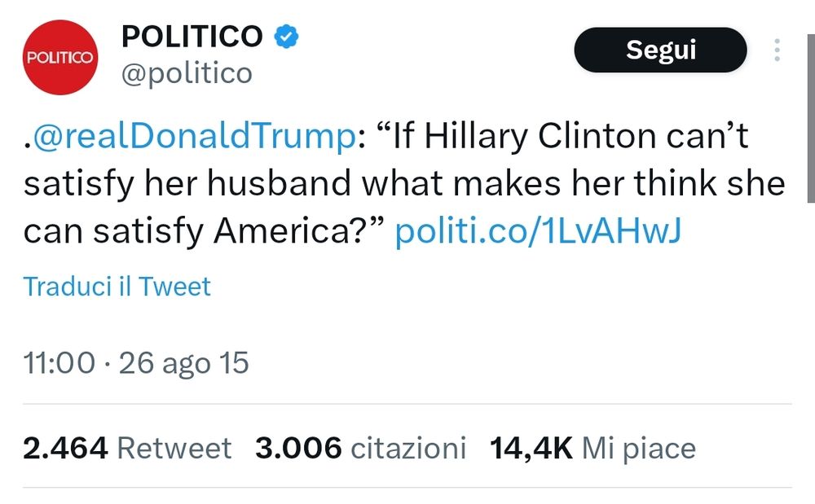View the 2.464 Retweet list

coord(127,448)
